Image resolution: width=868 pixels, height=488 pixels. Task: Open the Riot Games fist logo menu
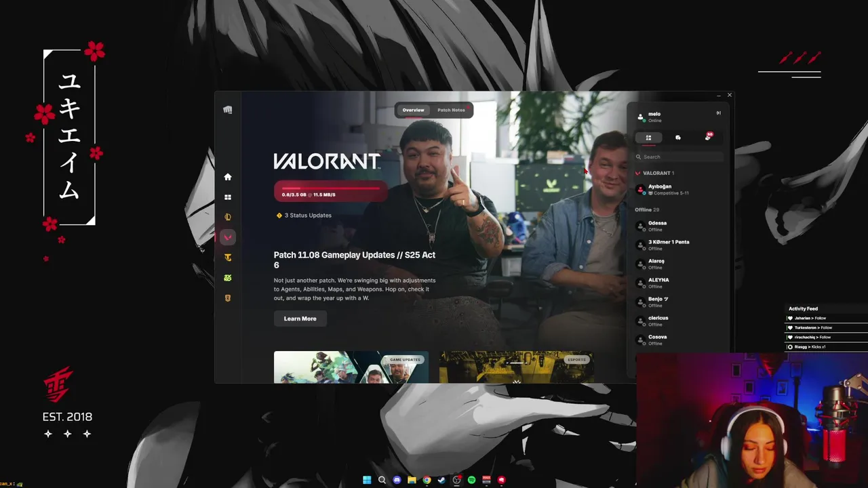tap(228, 110)
